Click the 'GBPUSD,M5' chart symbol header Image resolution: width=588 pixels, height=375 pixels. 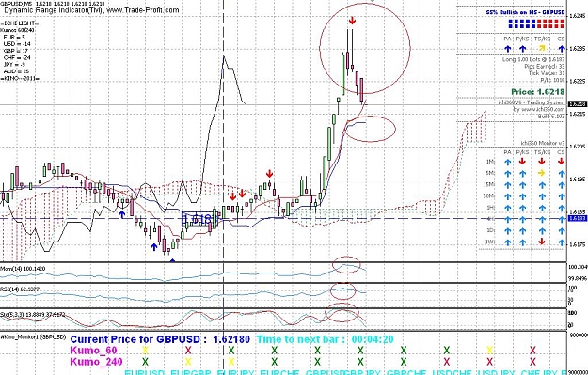pyautogui.click(x=17, y=4)
